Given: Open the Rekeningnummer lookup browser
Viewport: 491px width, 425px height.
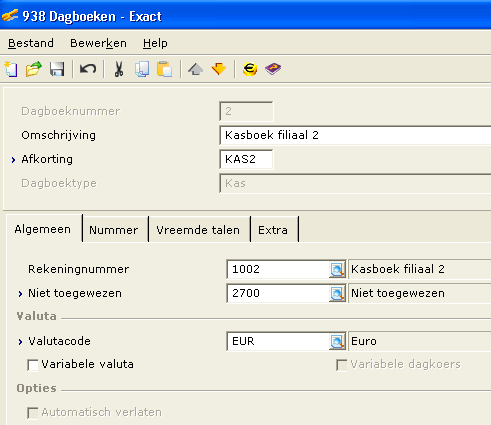Looking at the screenshot, I should click(x=337, y=269).
